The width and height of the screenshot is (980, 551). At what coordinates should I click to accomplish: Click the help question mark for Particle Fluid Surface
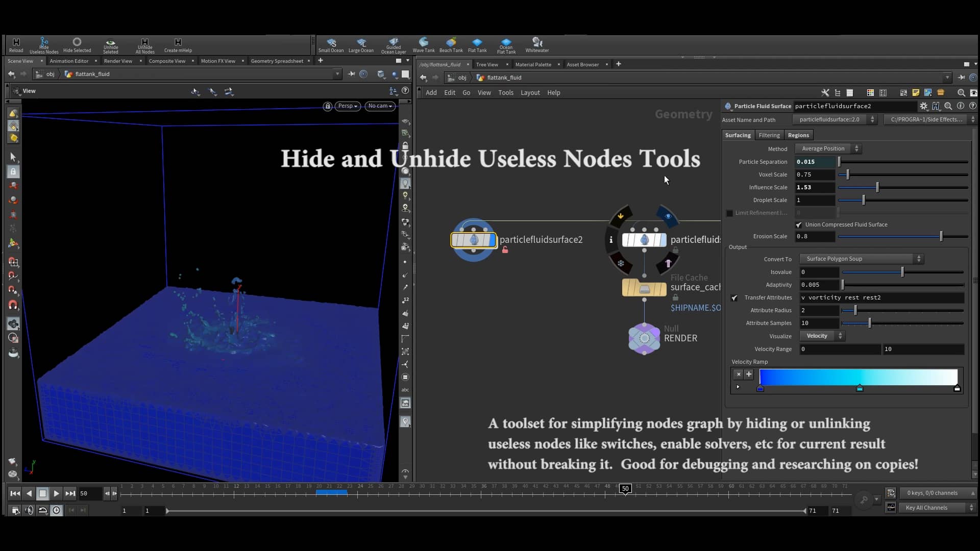pos(973,106)
